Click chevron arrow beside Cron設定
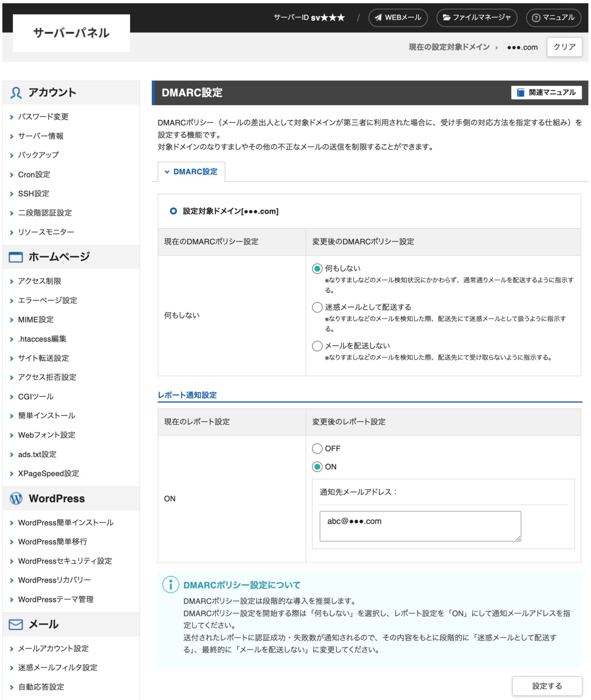This screenshot has height=700, width=591. tap(12, 175)
